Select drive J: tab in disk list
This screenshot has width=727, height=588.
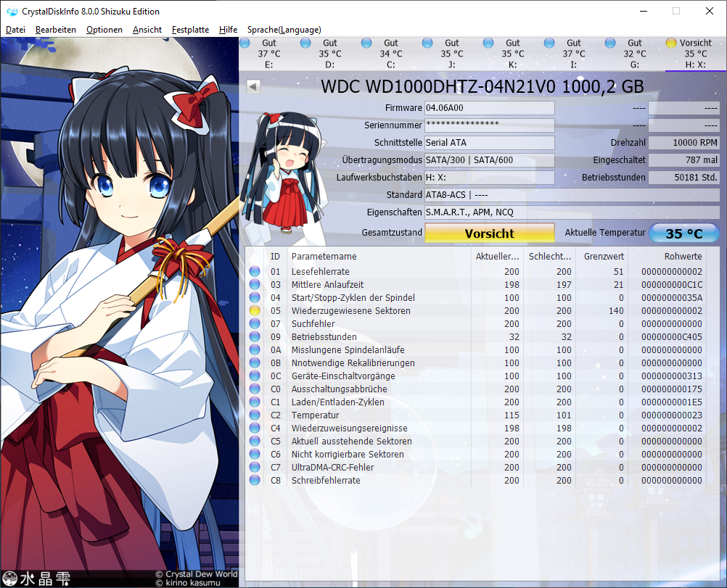pos(451,54)
